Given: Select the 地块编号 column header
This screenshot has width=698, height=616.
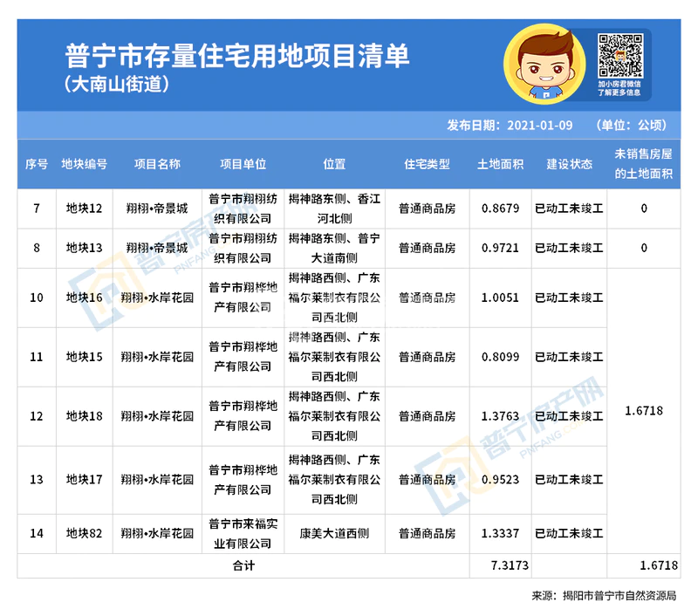Looking at the screenshot, I should 85,164.
